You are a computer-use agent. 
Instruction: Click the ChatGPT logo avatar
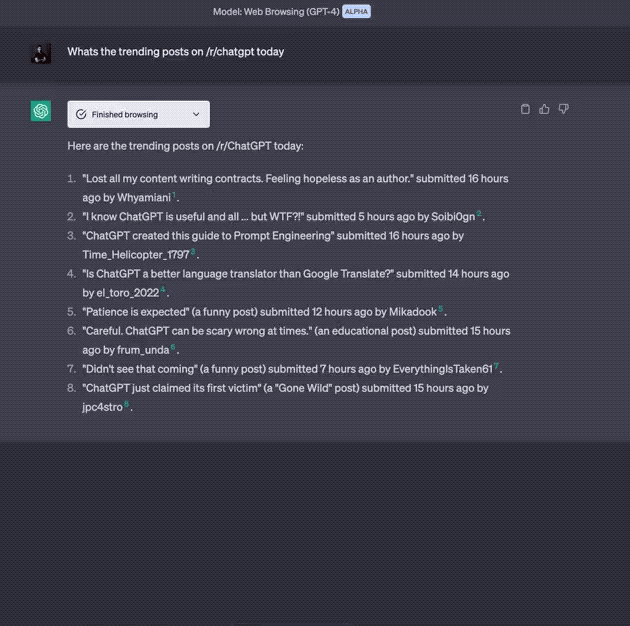[41, 112]
